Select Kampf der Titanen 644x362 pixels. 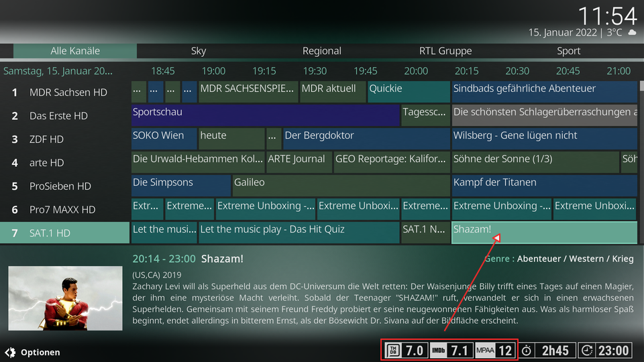[x=544, y=186]
